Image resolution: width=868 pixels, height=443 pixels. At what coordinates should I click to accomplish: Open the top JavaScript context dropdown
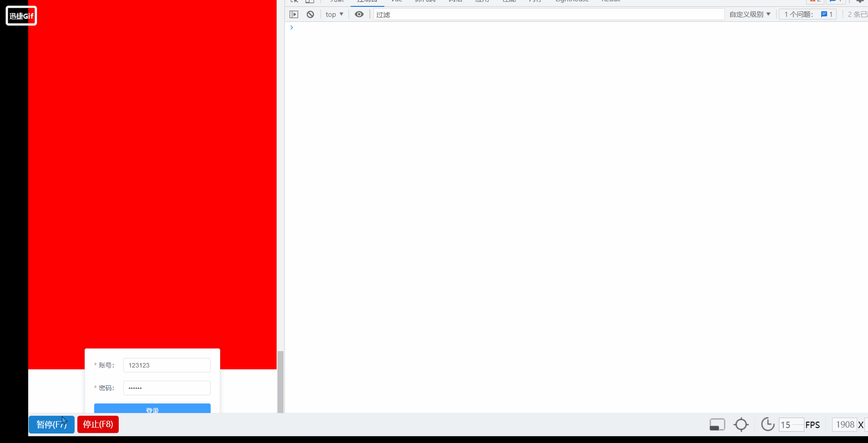(x=334, y=15)
